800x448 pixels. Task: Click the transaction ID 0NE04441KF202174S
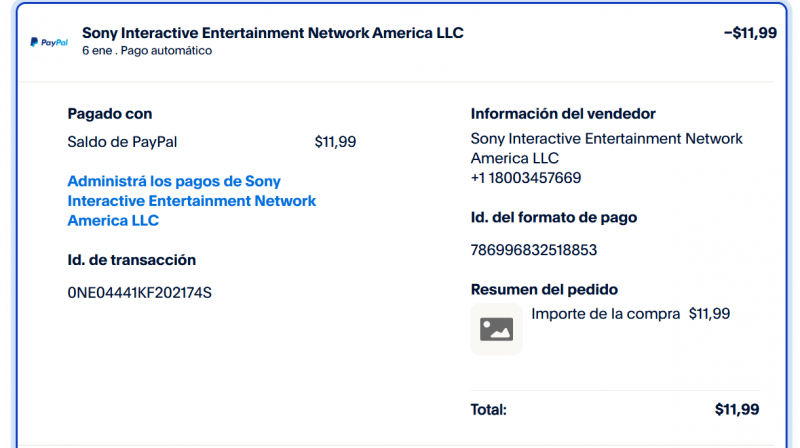coord(139,292)
